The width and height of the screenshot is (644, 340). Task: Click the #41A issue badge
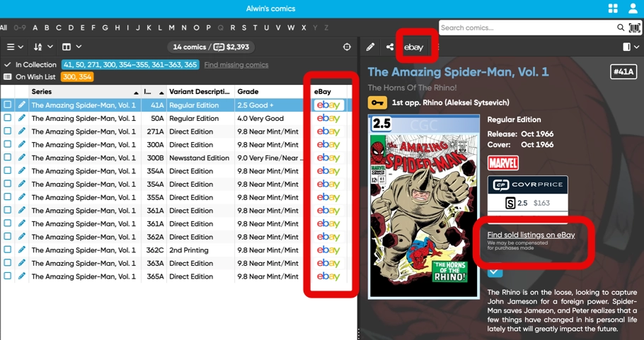624,72
